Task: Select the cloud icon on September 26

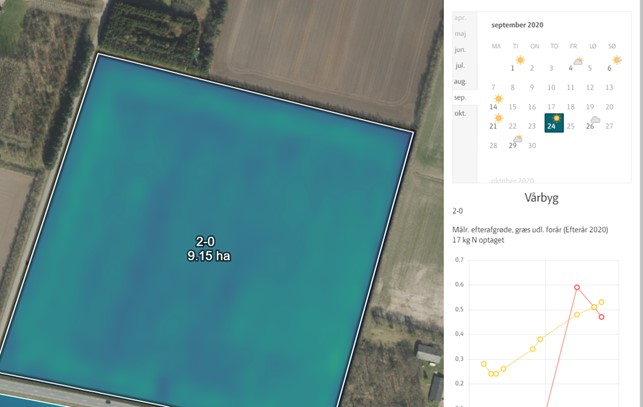Action: coord(595,120)
